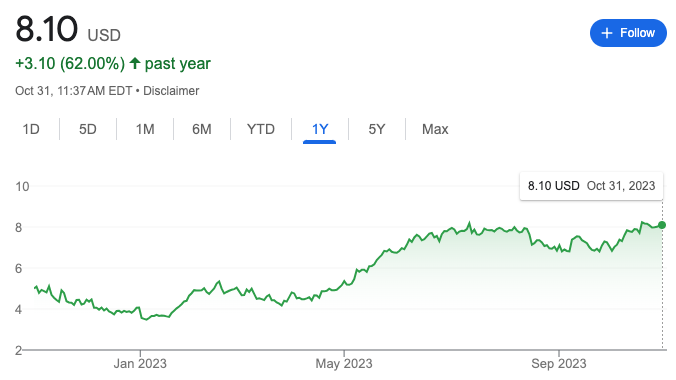Choose the 6M chart range
The height and width of the screenshot is (380, 676).
pyautogui.click(x=202, y=129)
